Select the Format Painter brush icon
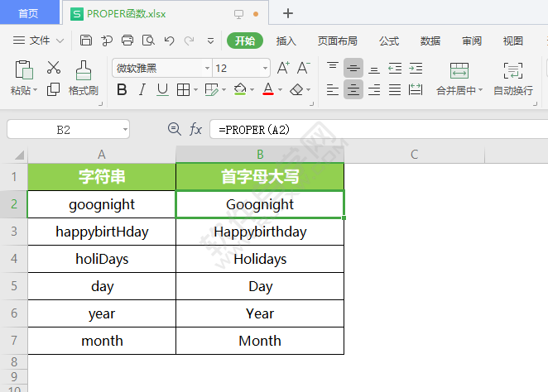The width and height of the screenshot is (548, 392). (x=84, y=71)
